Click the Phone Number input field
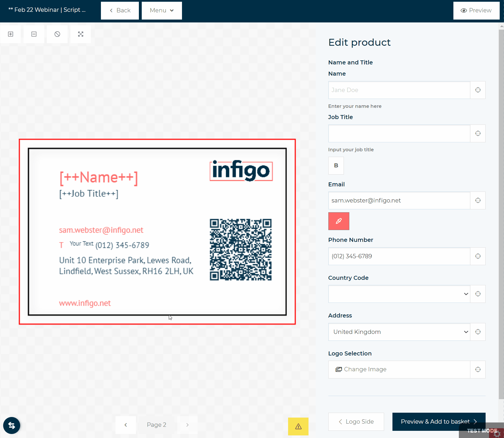This screenshot has height=438, width=504. coord(399,256)
